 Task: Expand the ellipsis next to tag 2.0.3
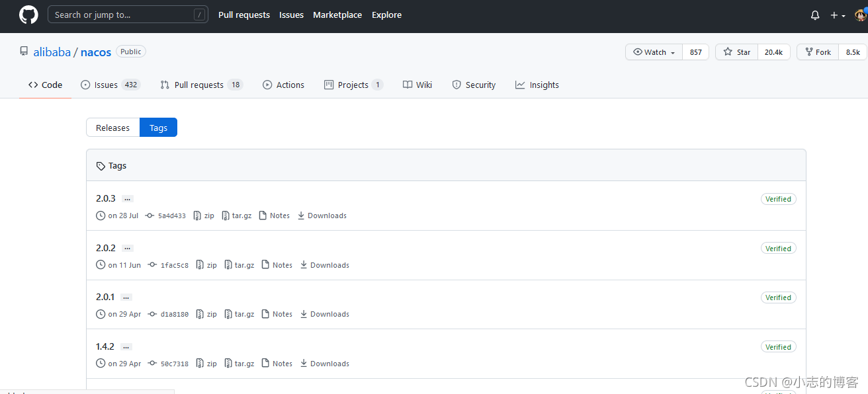(128, 199)
